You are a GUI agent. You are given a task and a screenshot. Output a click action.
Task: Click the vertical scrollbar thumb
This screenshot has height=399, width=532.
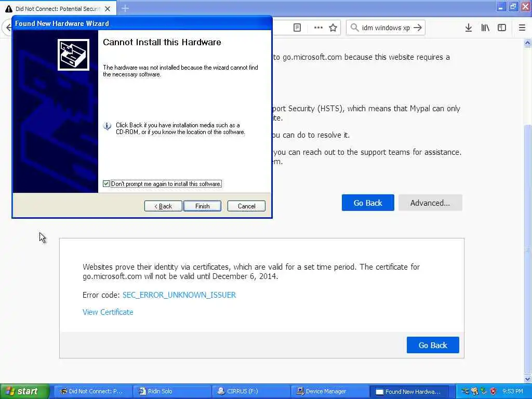point(528,249)
